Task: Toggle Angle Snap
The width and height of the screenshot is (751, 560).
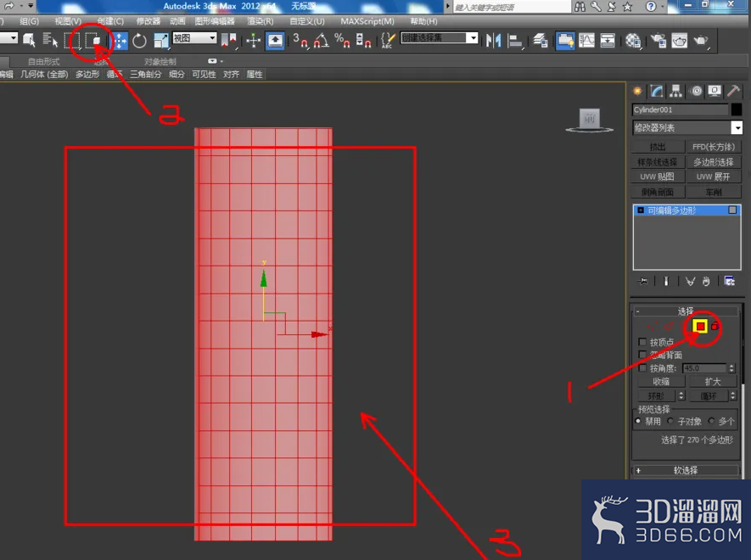Action: [x=321, y=41]
